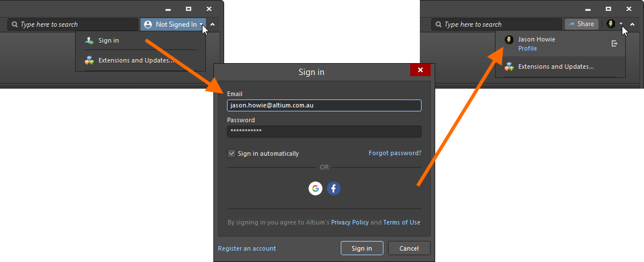Expand the account dropdown arrow beside the avatar
Image resolution: width=644 pixels, height=262 pixels.
621,24
